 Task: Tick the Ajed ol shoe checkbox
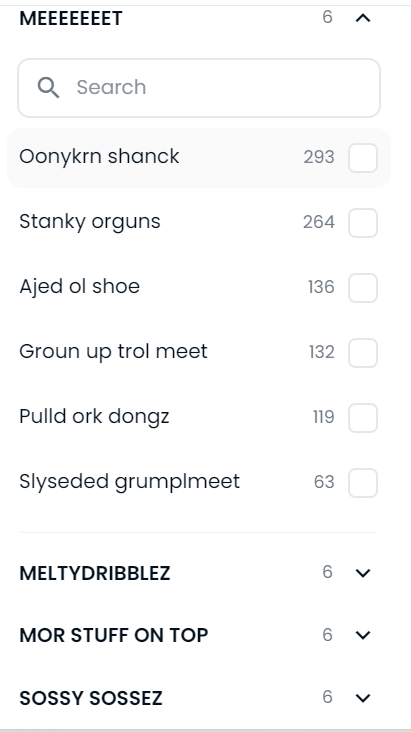click(x=363, y=288)
